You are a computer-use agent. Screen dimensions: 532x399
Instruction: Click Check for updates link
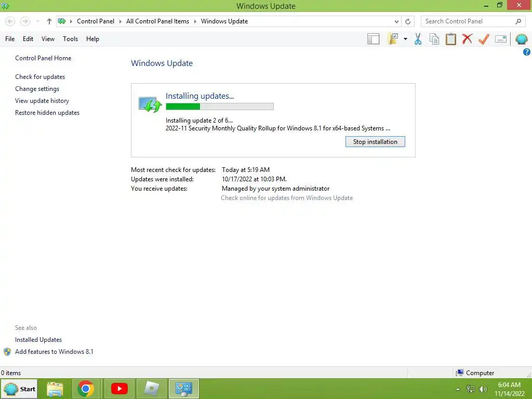click(40, 77)
